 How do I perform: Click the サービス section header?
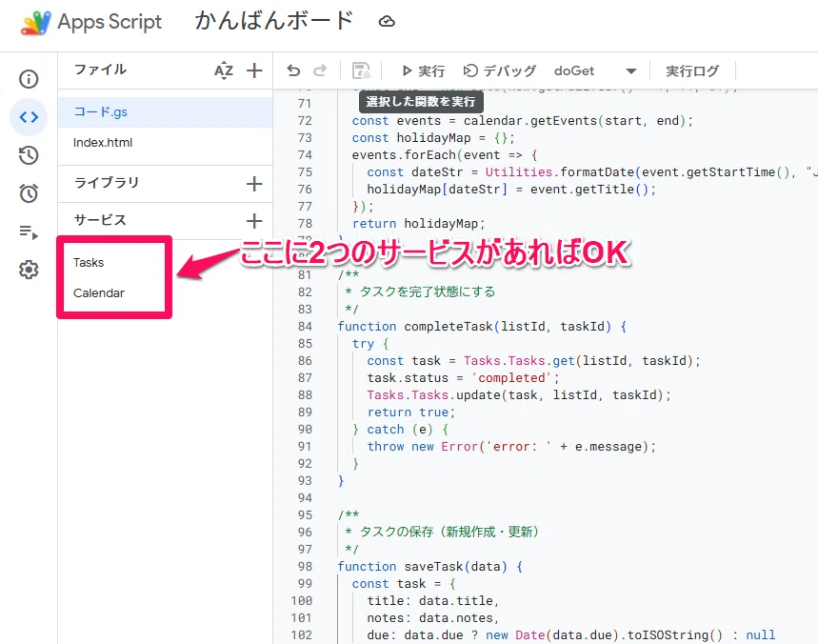click(x=100, y=220)
